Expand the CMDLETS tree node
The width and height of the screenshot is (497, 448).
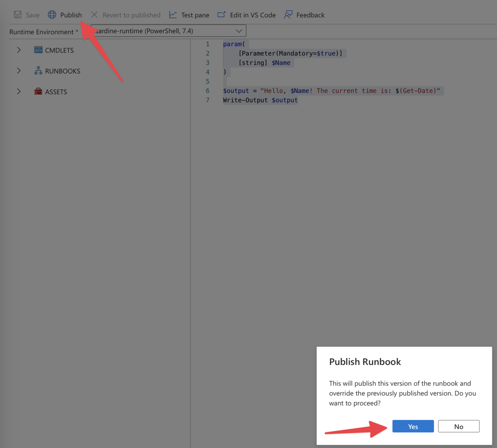pyautogui.click(x=19, y=50)
